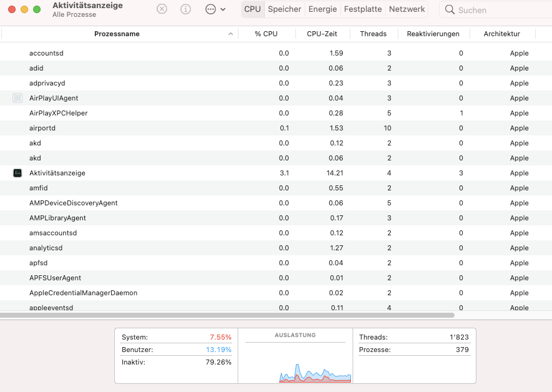
Task: Click analyticsd CPU-Zeit value 1.27
Action: click(336, 248)
